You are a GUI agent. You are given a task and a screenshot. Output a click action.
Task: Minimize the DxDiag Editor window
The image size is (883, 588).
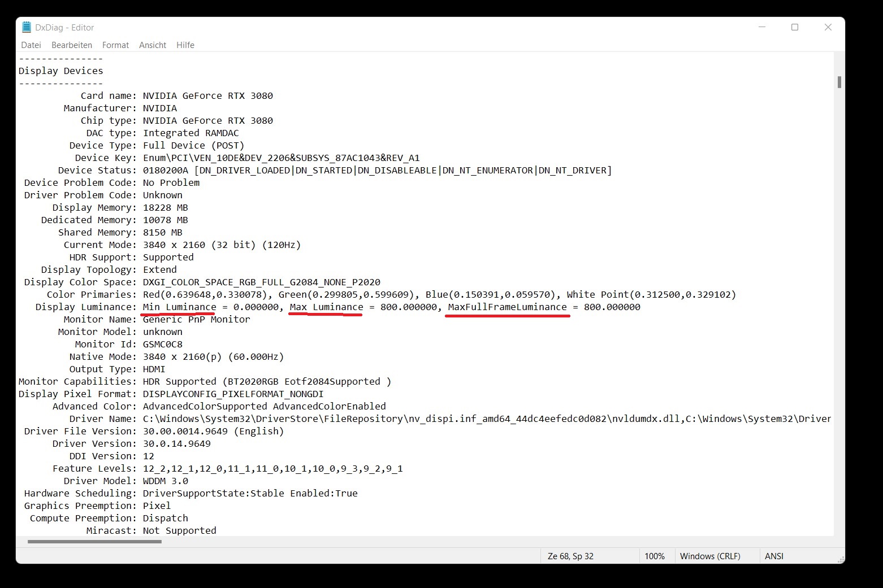pos(761,27)
